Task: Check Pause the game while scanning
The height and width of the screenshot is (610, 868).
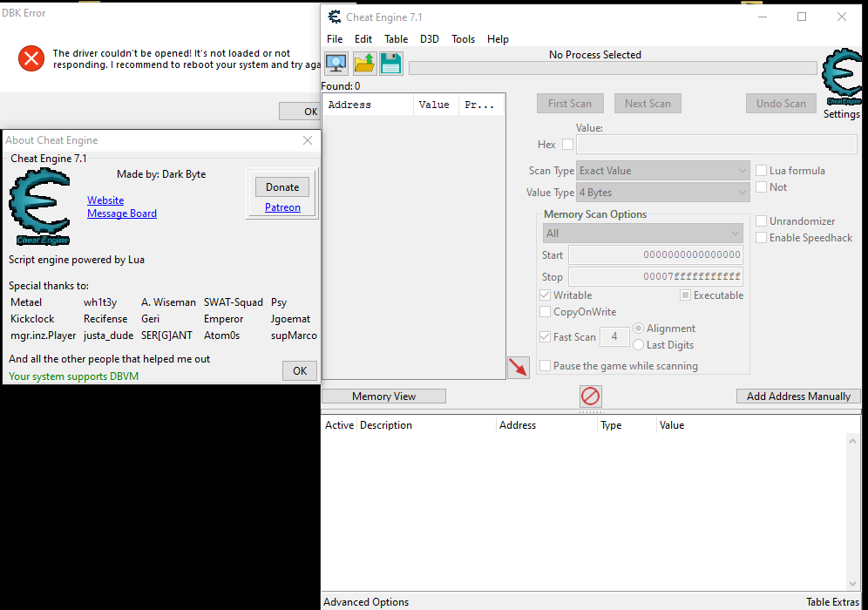Action: [x=545, y=366]
